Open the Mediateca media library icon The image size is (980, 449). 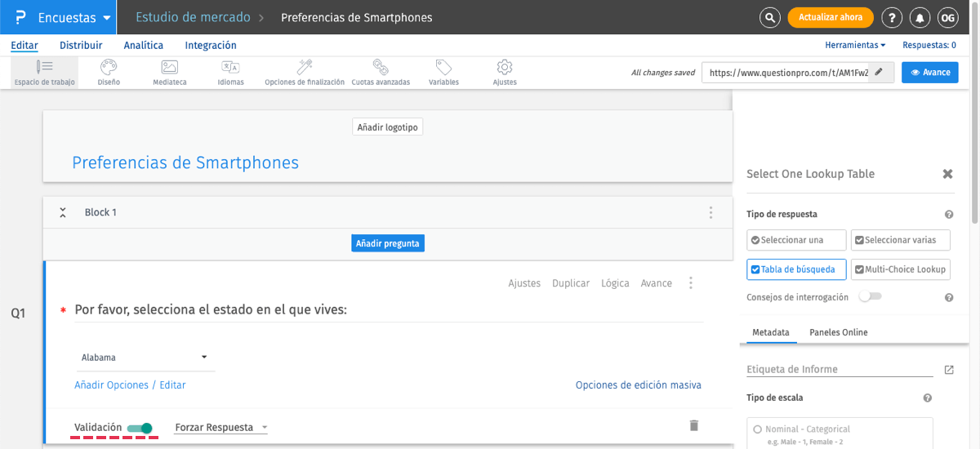170,68
